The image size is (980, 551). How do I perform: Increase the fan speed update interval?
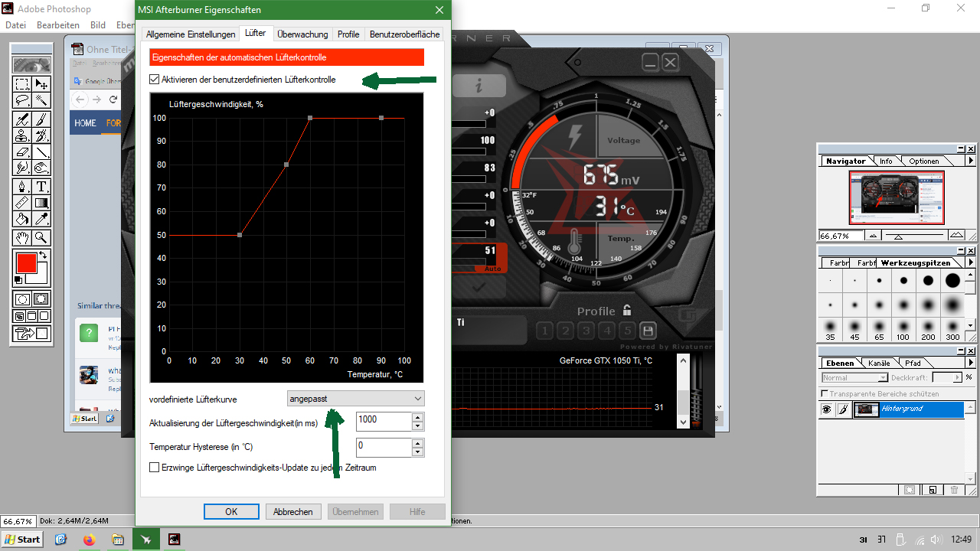[417, 417]
